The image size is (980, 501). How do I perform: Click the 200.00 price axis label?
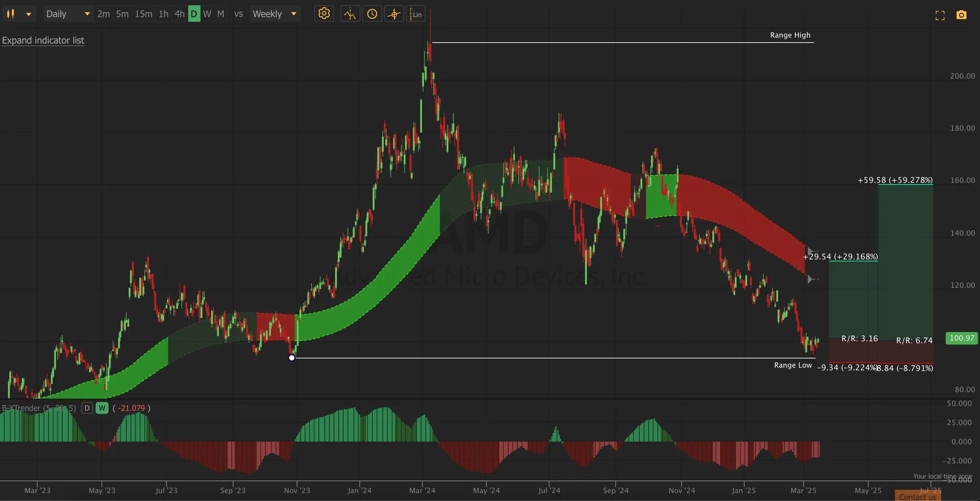962,76
